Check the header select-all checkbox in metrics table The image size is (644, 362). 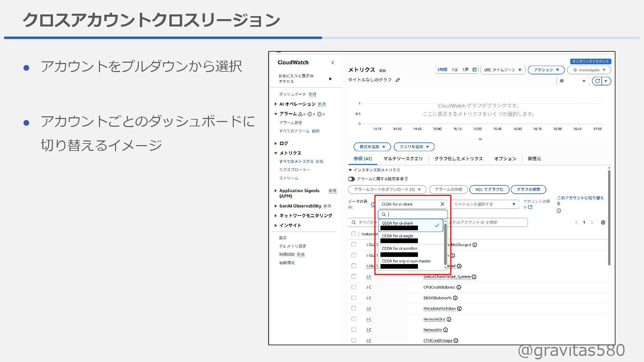coord(354,234)
